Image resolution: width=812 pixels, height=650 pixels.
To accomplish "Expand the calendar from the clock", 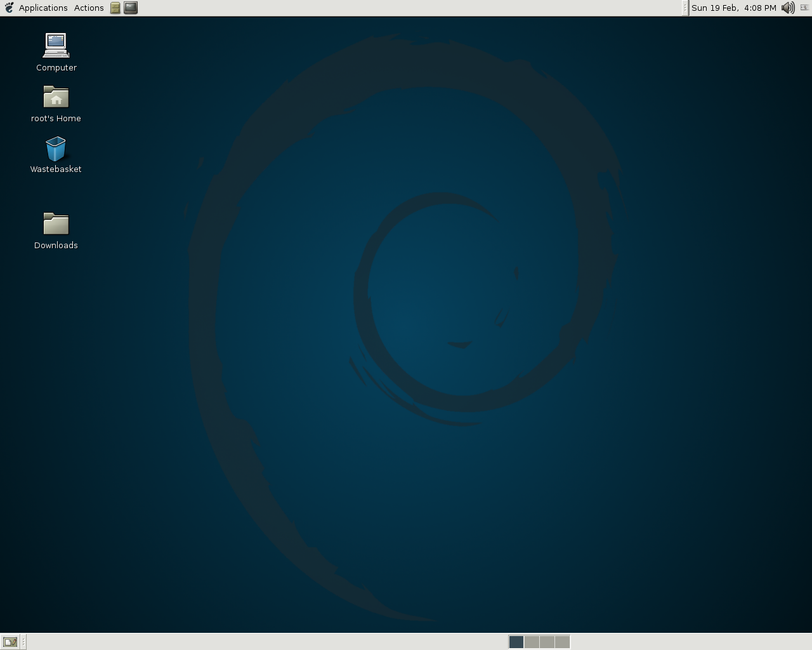I will pyautogui.click(x=733, y=8).
